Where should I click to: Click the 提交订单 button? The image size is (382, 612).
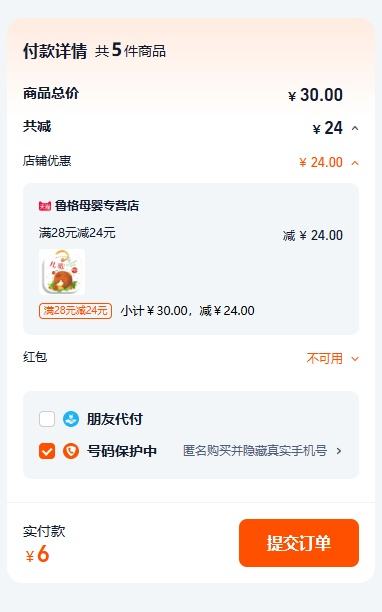point(298,543)
